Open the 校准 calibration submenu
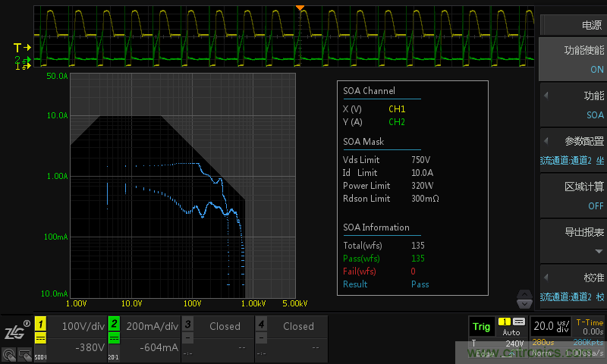Image resolution: width=607 pixels, height=364 pixels. pyautogui.click(x=573, y=287)
